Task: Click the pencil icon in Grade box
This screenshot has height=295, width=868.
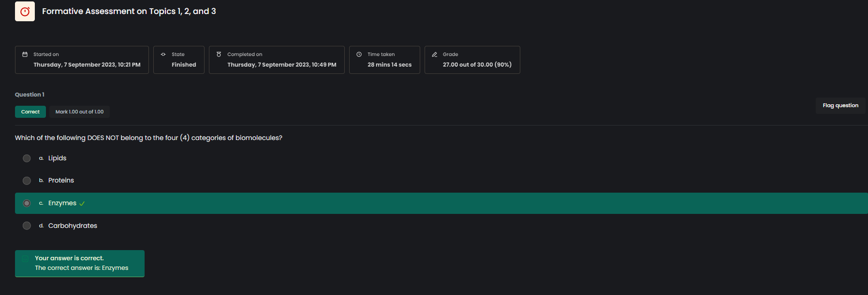Action: tap(435, 55)
